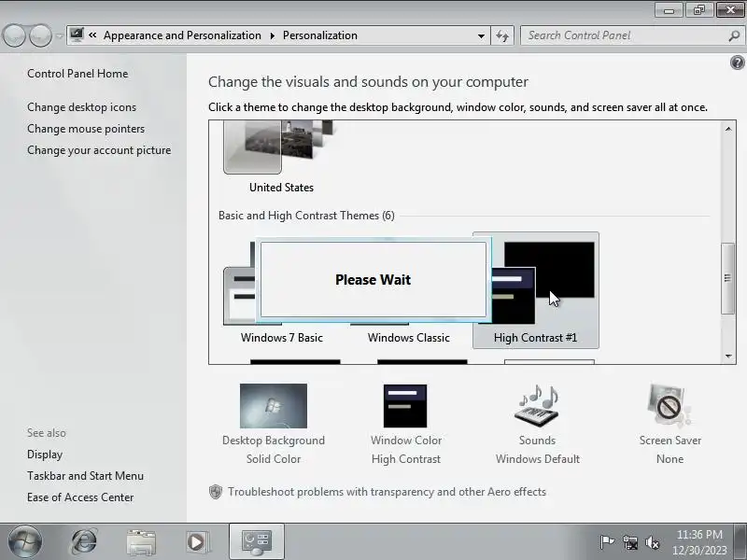747x560 pixels.
Task: Open the Action Center flag icon
Action: pos(607,542)
